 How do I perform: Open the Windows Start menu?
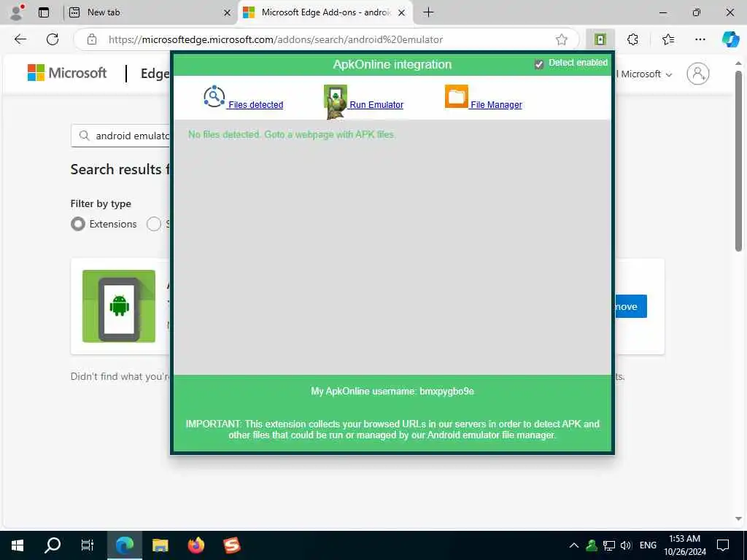click(18, 545)
